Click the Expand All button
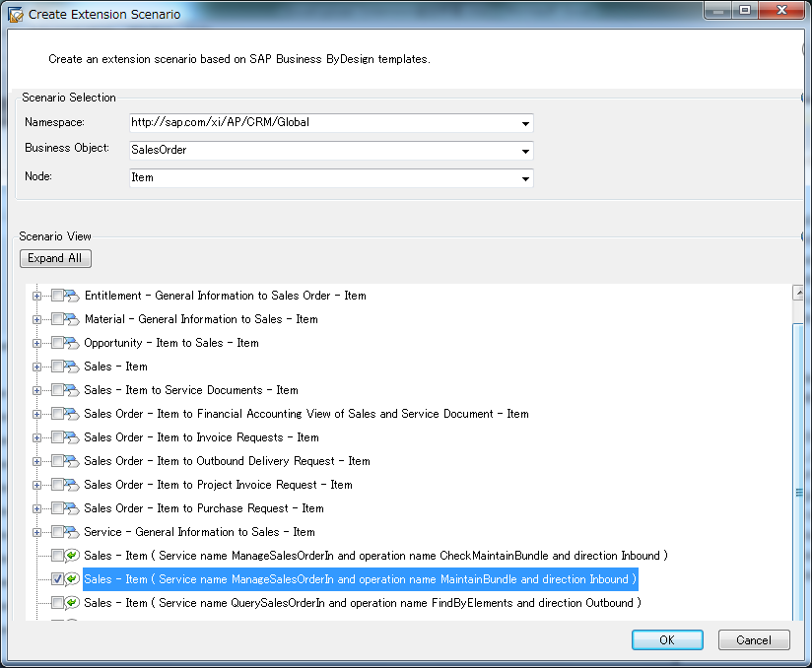 coord(55,258)
